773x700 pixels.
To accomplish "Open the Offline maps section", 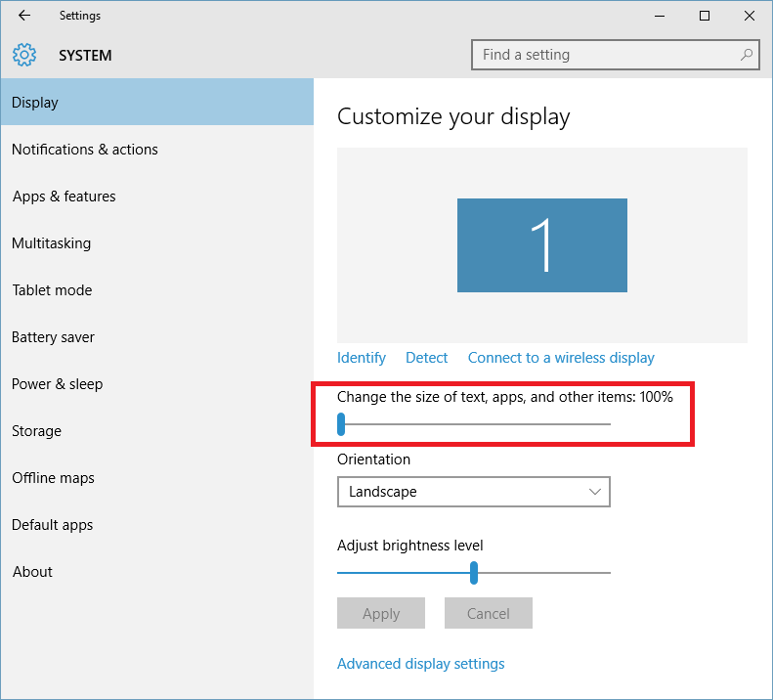I will [x=54, y=478].
